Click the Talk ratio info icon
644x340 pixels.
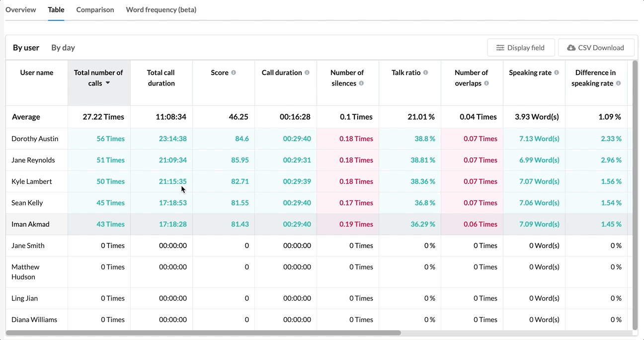point(425,73)
